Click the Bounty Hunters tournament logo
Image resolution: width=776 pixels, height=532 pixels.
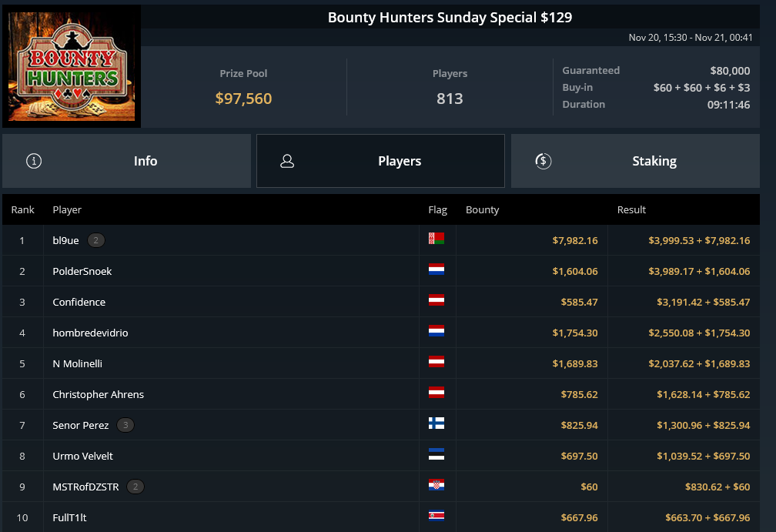pyautogui.click(x=72, y=66)
